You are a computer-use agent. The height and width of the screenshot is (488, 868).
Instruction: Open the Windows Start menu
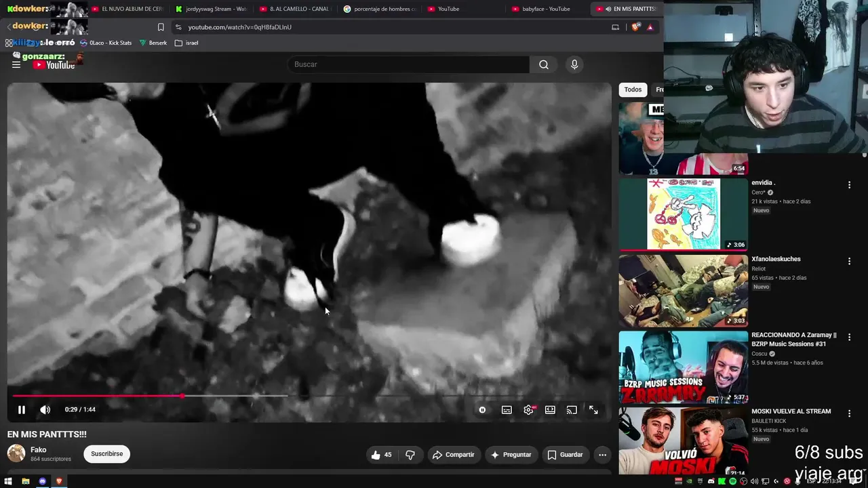pyautogui.click(x=8, y=481)
